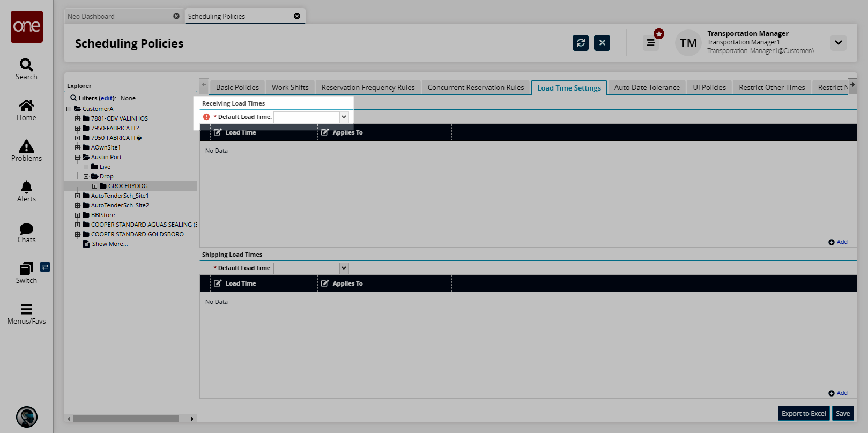868x433 pixels.
Task: Click Show More... in Explorer tree
Action: [110, 244]
